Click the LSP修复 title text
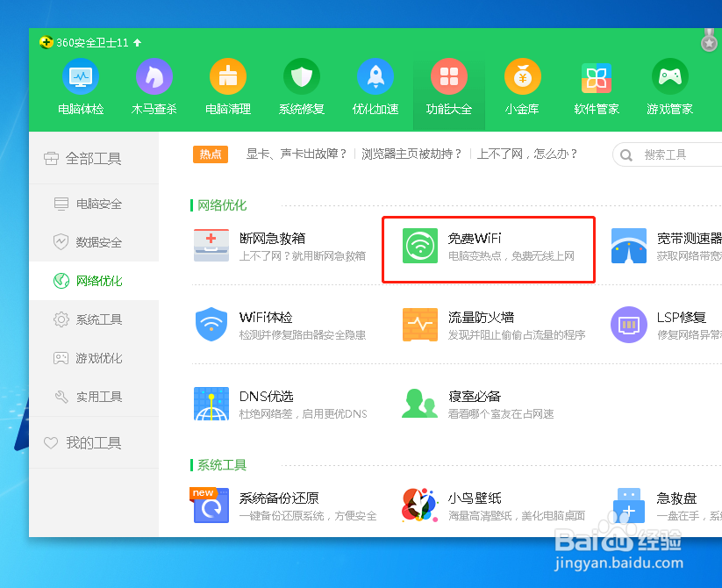 682,317
